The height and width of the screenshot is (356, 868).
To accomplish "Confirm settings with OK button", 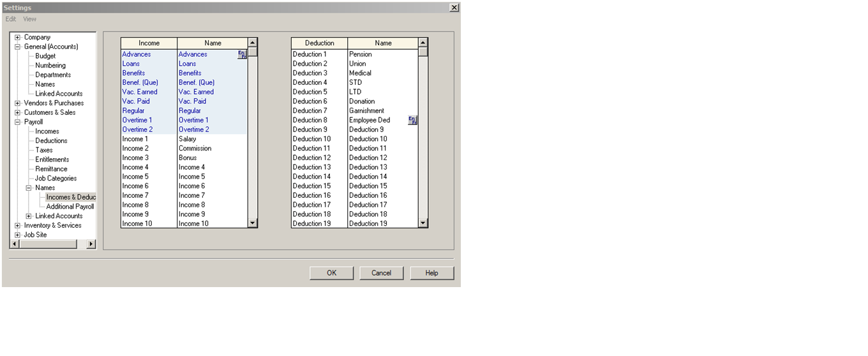I will pyautogui.click(x=332, y=273).
